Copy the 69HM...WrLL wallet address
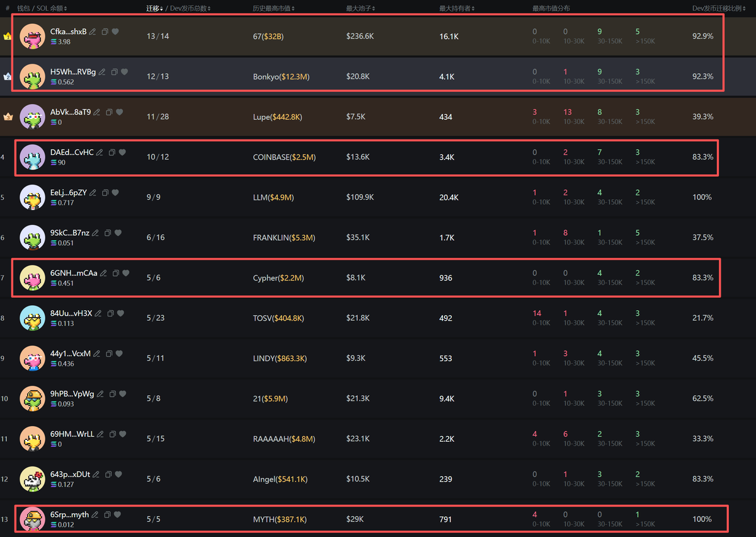This screenshot has width=756, height=537. pos(113,434)
